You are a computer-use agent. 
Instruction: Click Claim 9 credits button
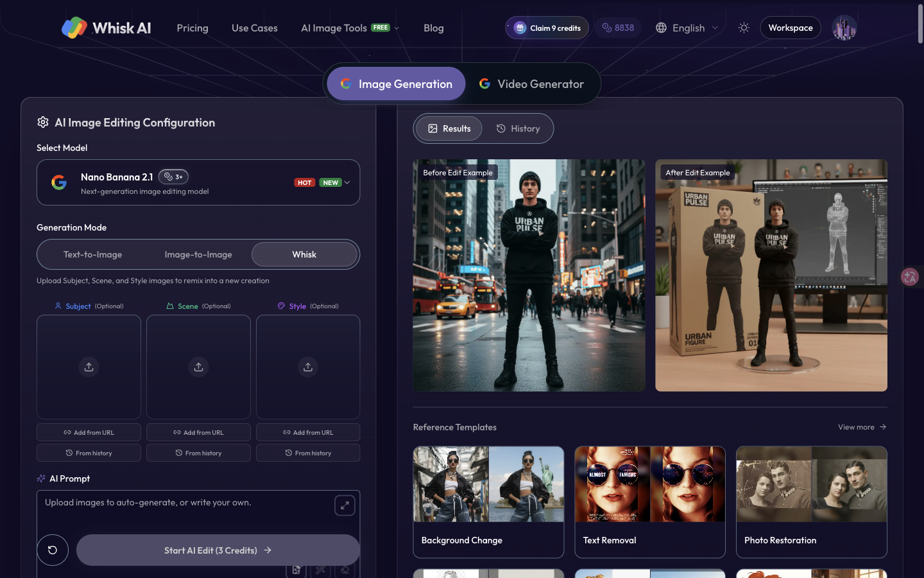point(547,28)
